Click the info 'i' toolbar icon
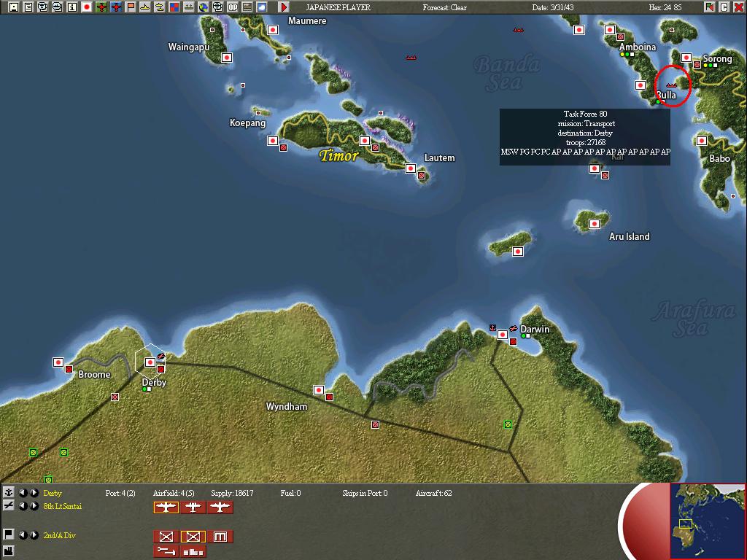The height and width of the screenshot is (560, 747). [72, 7]
